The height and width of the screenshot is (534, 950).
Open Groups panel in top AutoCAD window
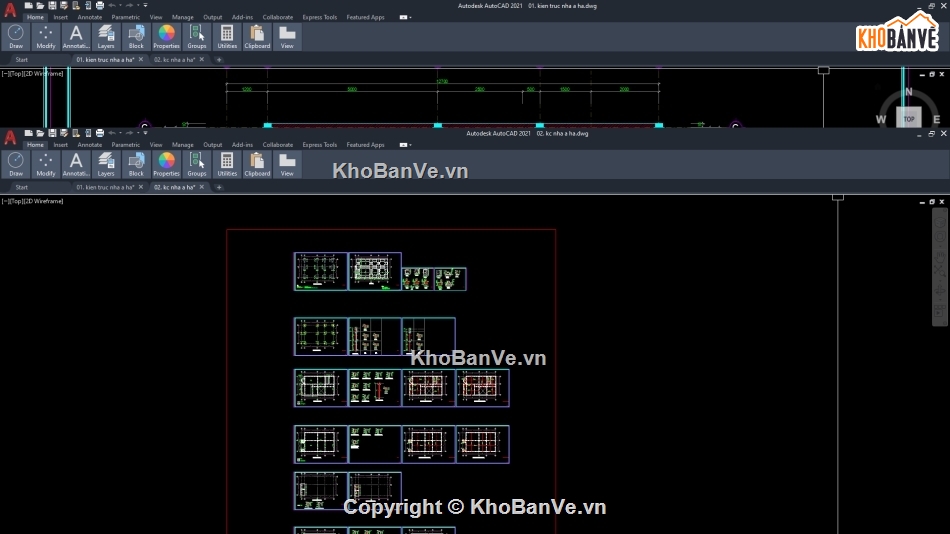[x=197, y=37]
